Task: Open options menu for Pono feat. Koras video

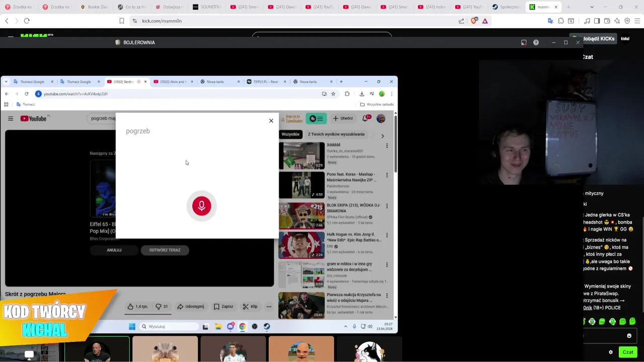Action: (x=387, y=175)
